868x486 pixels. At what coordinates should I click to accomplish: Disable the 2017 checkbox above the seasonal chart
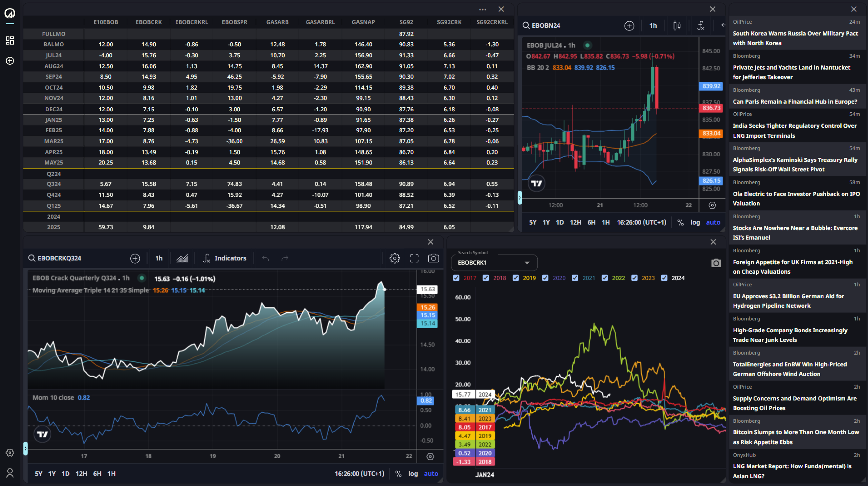pyautogui.click(x=456, y=278)
